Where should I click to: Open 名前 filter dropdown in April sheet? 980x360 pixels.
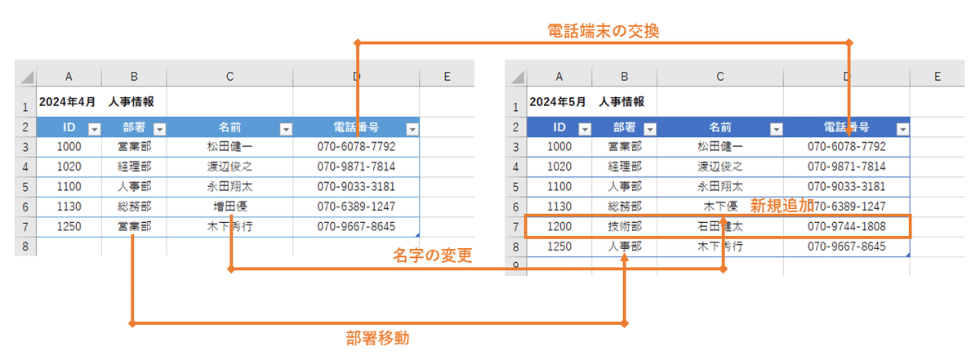285,128
